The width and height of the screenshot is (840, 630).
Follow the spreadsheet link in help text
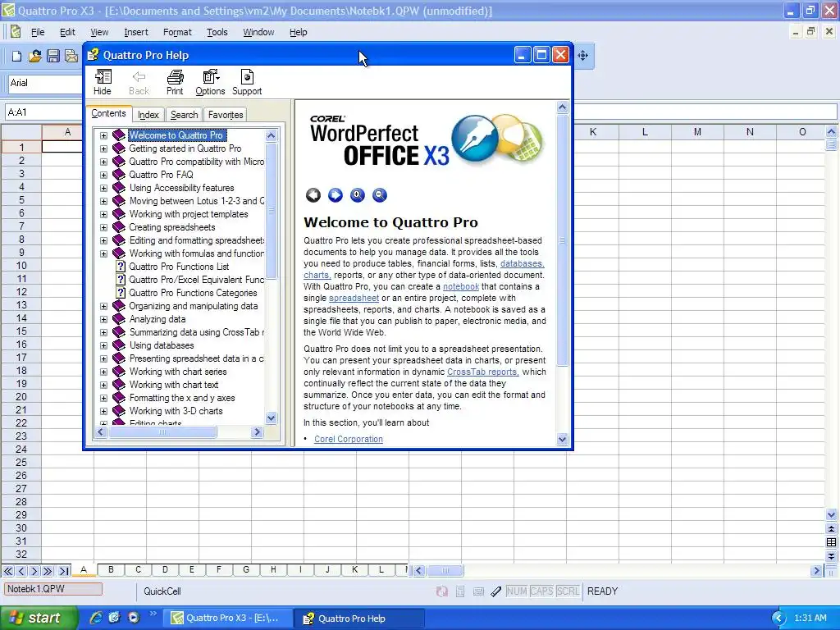(354, 298)
